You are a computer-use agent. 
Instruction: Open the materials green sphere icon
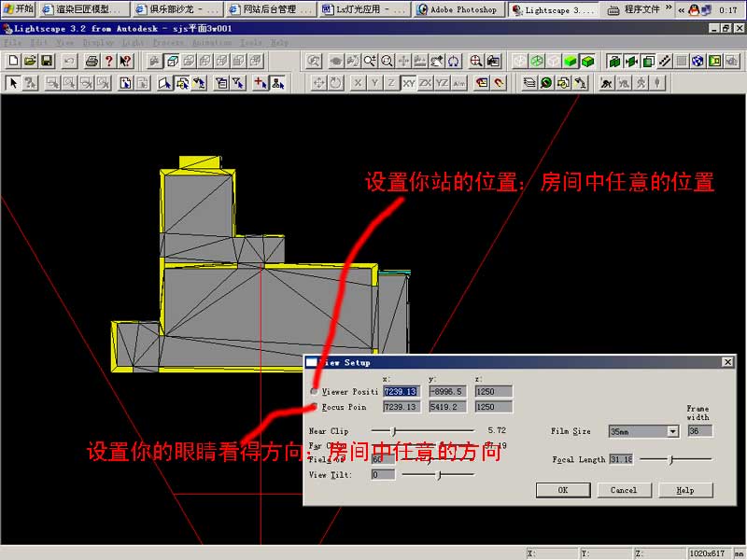point(546,83)
